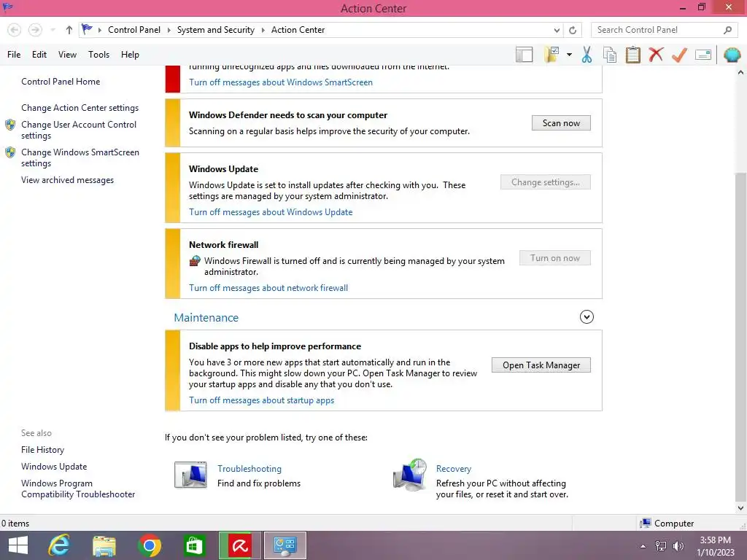The width and height of the screenshot is (747, 560).
Task: Click the Change settings button
Action: tap(546, 182)
